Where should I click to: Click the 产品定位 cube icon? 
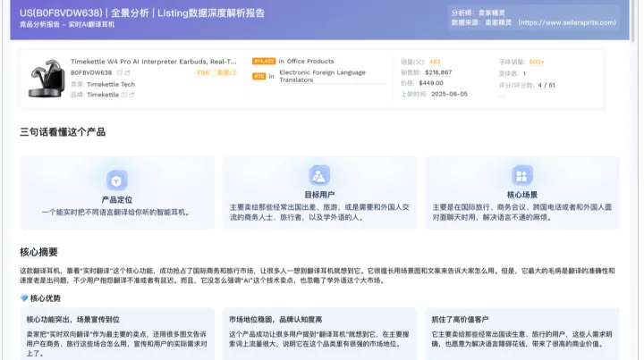[x=116, y=180]
